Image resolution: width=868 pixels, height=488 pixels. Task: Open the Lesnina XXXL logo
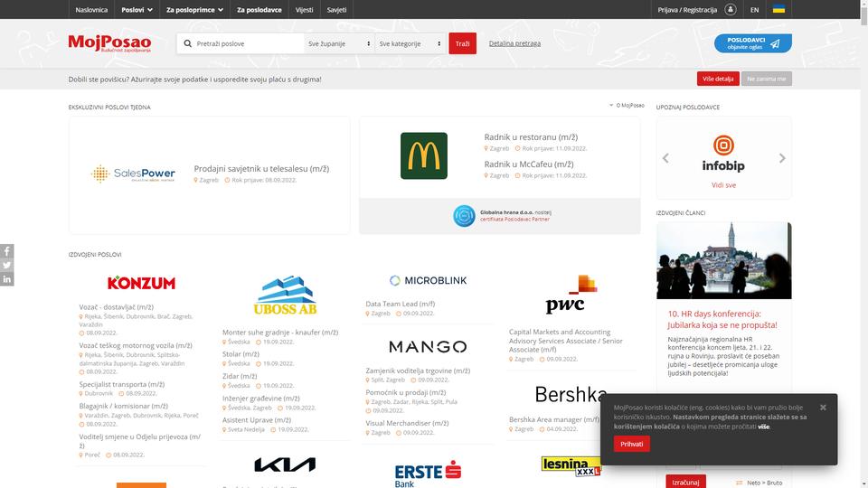coord(571,466)
